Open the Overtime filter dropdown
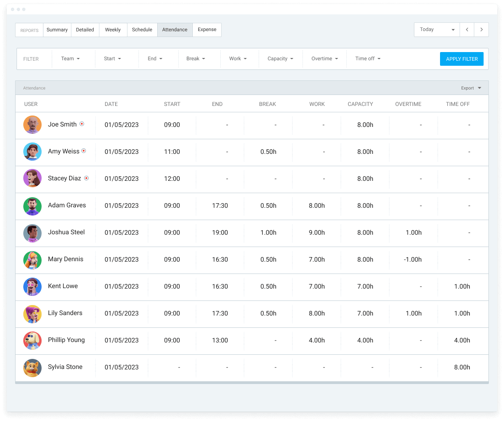 point(324,58)
